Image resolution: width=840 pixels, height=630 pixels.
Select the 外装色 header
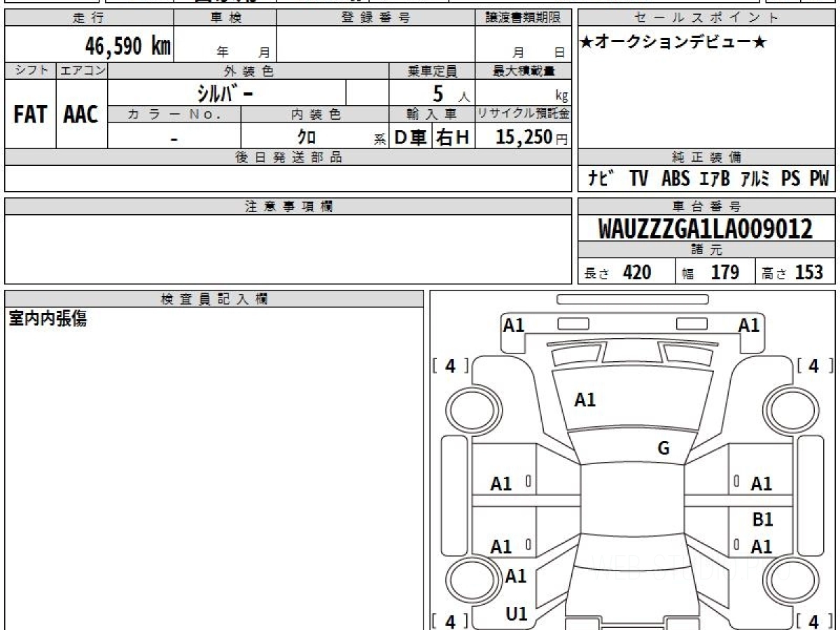click(x=248, y=71)
